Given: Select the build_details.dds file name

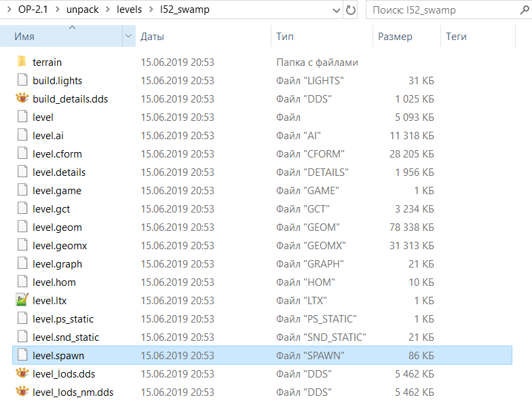Looking at the screenshot, I should coord(71,99).
